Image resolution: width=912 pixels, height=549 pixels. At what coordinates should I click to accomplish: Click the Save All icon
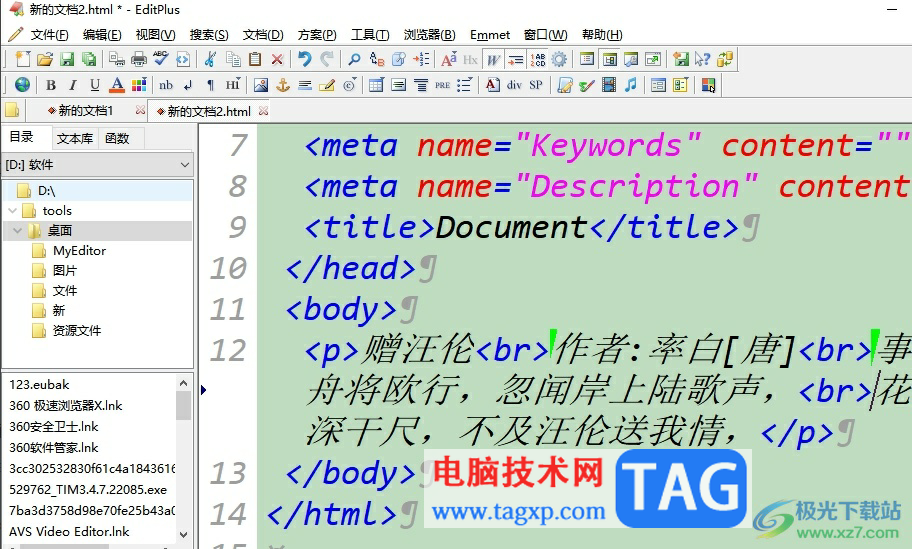coord(88,59)
